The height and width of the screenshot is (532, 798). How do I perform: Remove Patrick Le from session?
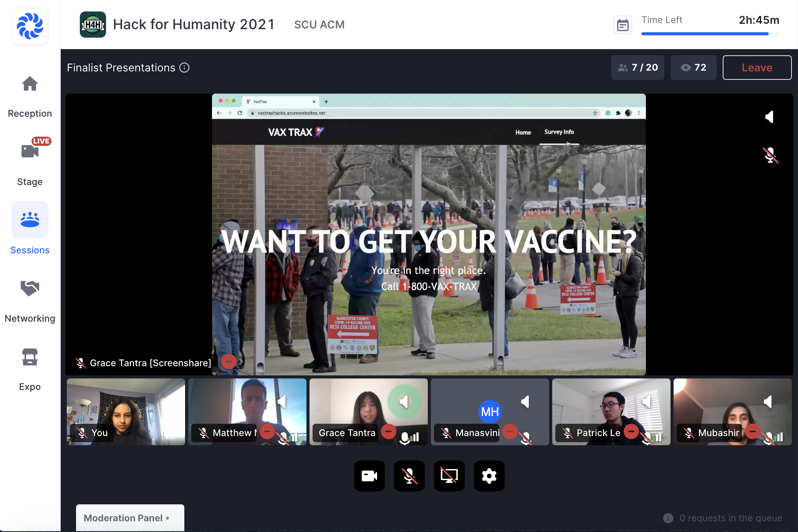[x=631, y=432]
